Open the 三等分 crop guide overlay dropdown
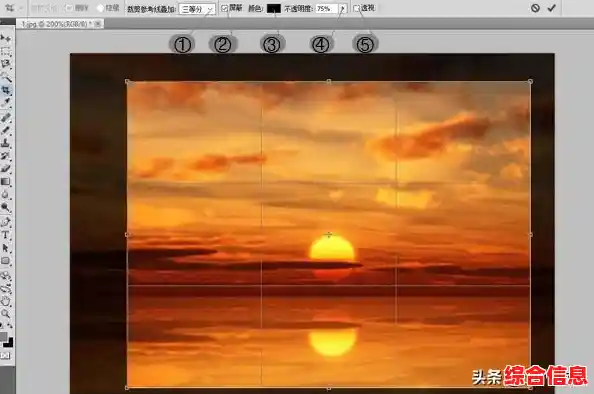The image size is (594, 394). (x=197, y=9)
